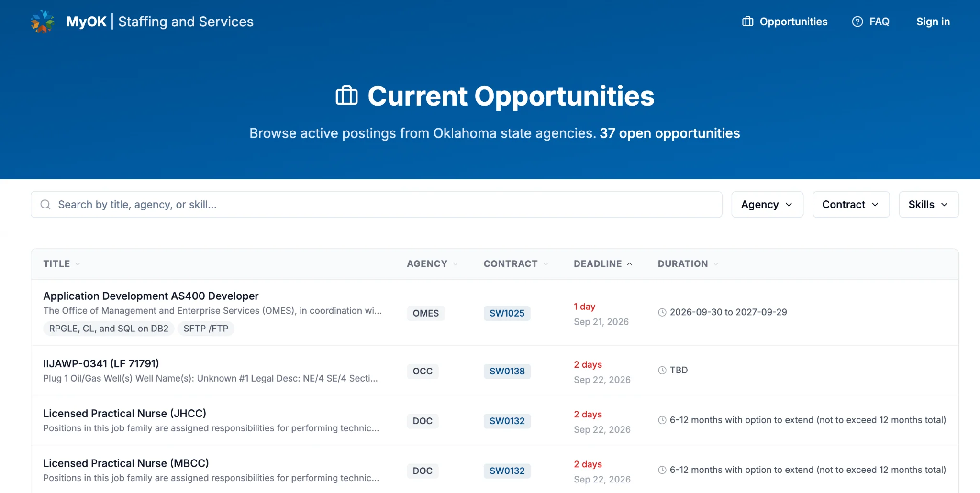This screenshot has width=980, height=493.
Task: Focus the search by title, agency, or skill field
Action: tap(377, 205)
